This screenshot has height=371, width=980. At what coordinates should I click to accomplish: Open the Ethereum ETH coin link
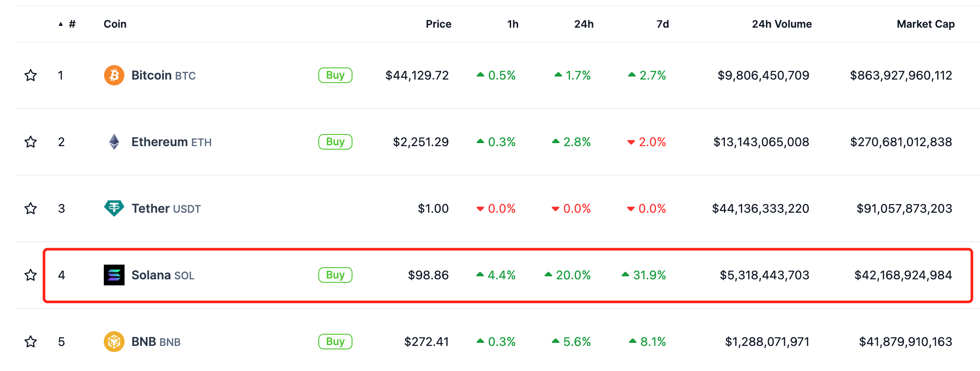point(171,142)
